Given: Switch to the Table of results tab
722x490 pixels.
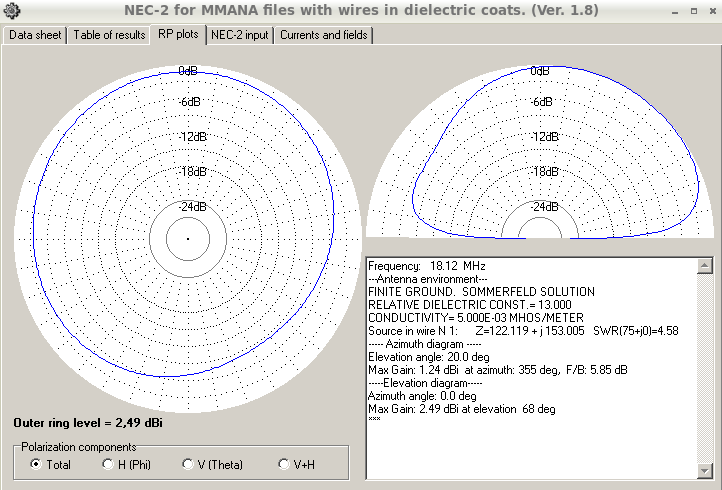Looking at the screenshot, I should [x=109, y=35].
